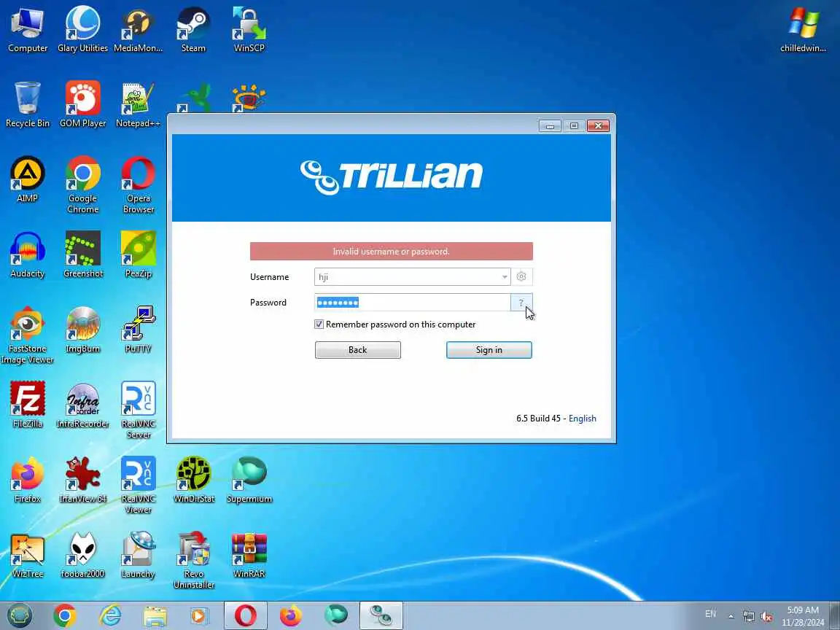Click the Back button
840x630 pixels.
point(358,350)
